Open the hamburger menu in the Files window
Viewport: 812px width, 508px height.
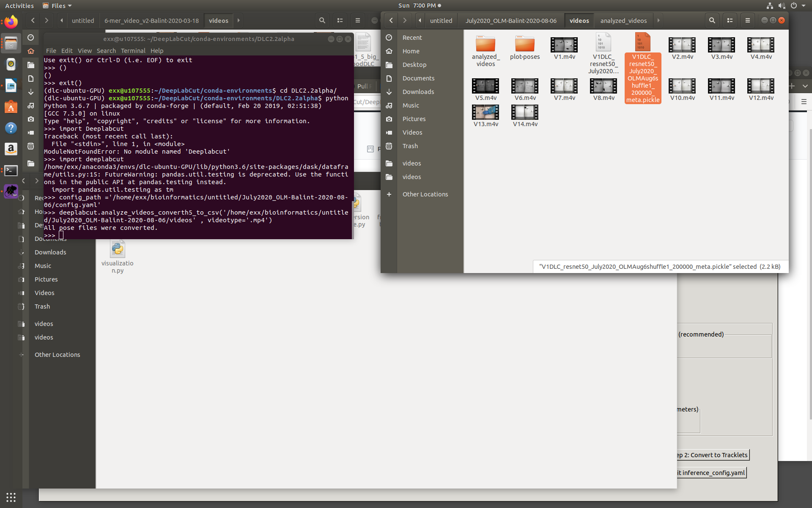748,20
